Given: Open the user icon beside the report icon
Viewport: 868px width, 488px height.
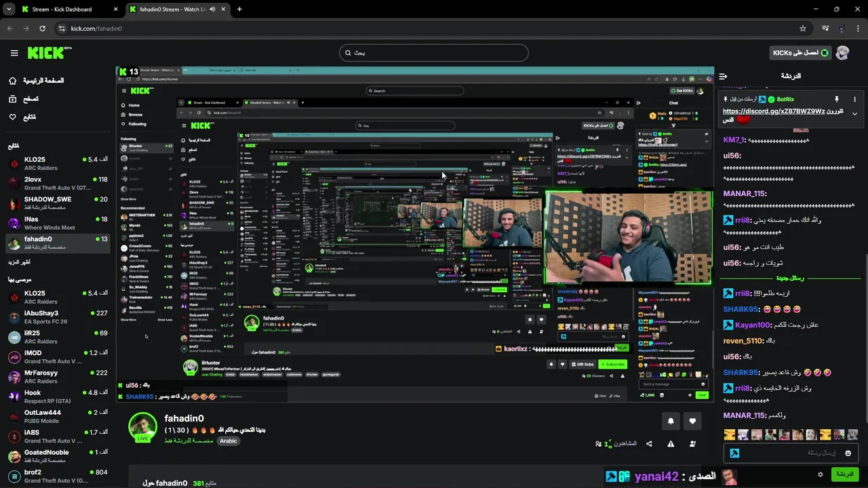Looking at the screenshot, I should coord(692,444).
